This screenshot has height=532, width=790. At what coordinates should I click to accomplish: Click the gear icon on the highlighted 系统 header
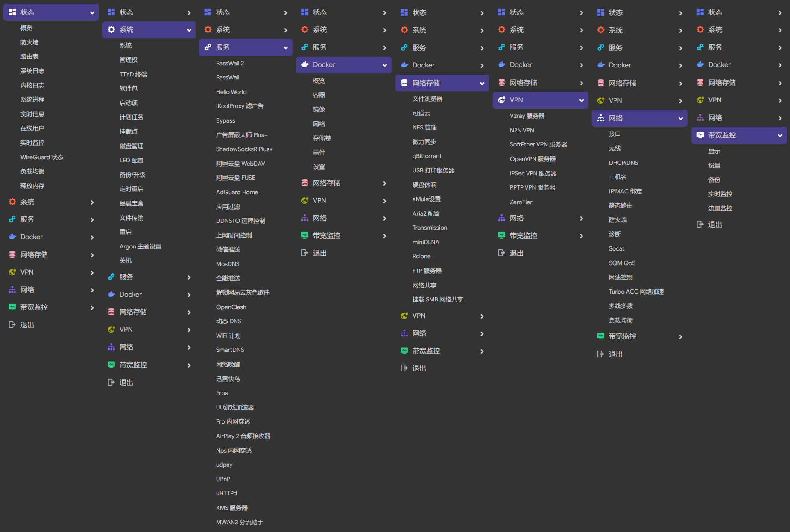(x=111, y=30)
